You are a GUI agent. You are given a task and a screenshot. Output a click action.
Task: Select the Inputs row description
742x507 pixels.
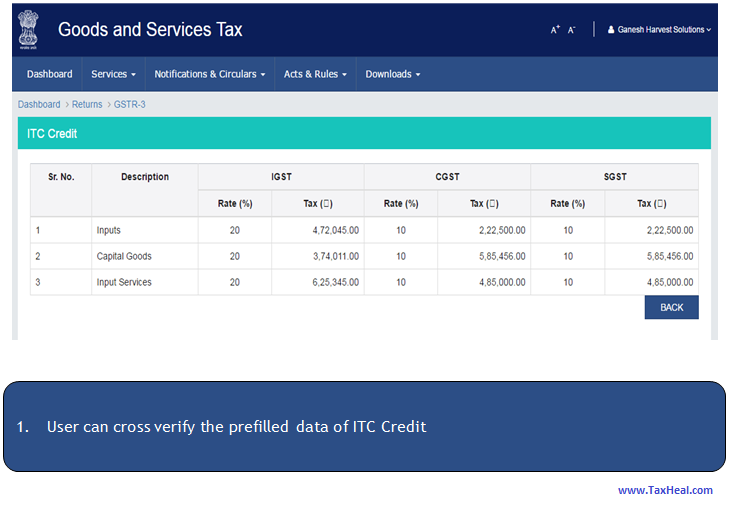click(x=109, y=231)
